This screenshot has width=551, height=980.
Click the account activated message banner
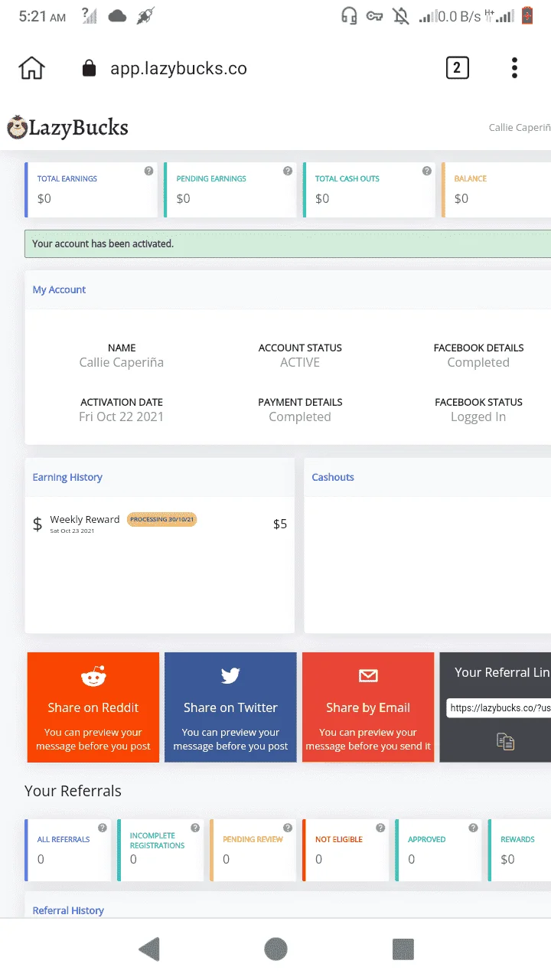click(288, 243)
